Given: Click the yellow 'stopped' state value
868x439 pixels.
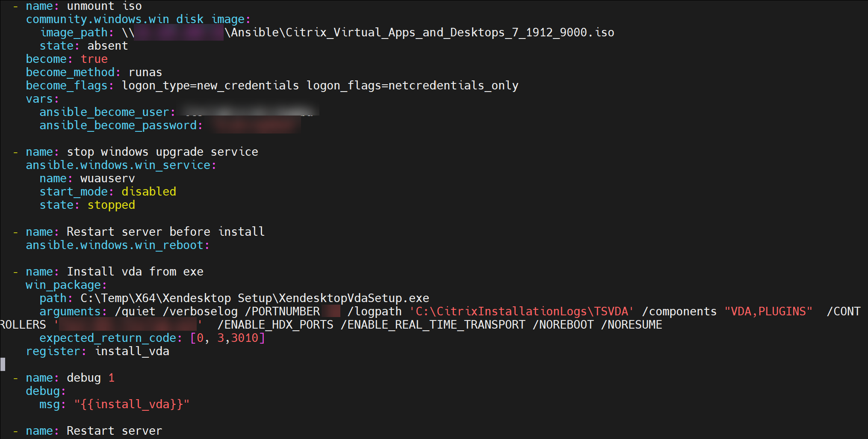Looking at the screenshot, I should (111, 205).
